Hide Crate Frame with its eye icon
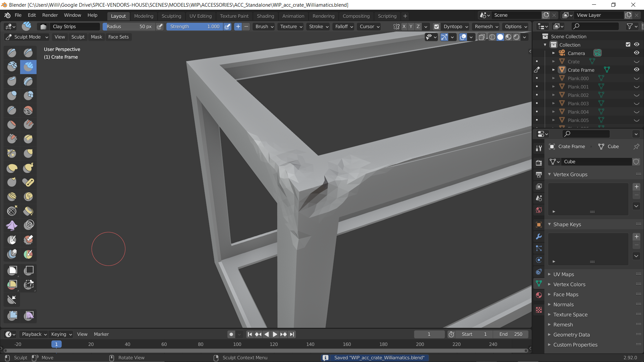This screenshot has width=644, height=362. (x=636, y=70)
